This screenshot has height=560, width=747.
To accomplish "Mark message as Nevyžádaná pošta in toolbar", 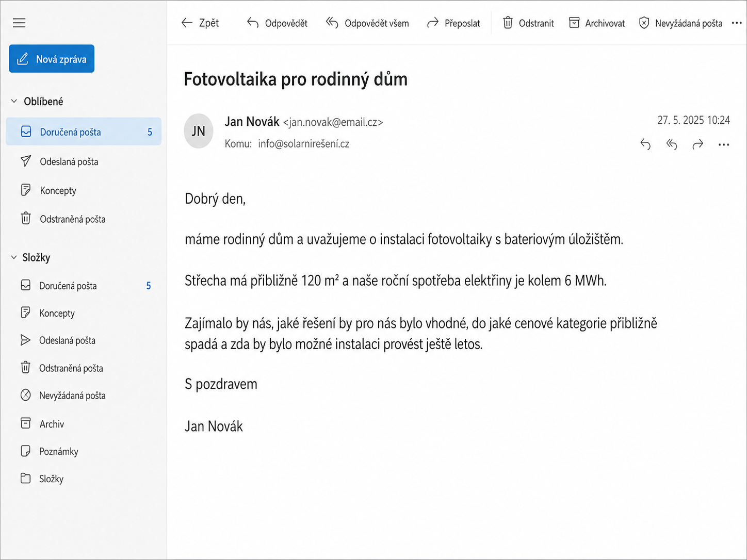I will (680, 23).
